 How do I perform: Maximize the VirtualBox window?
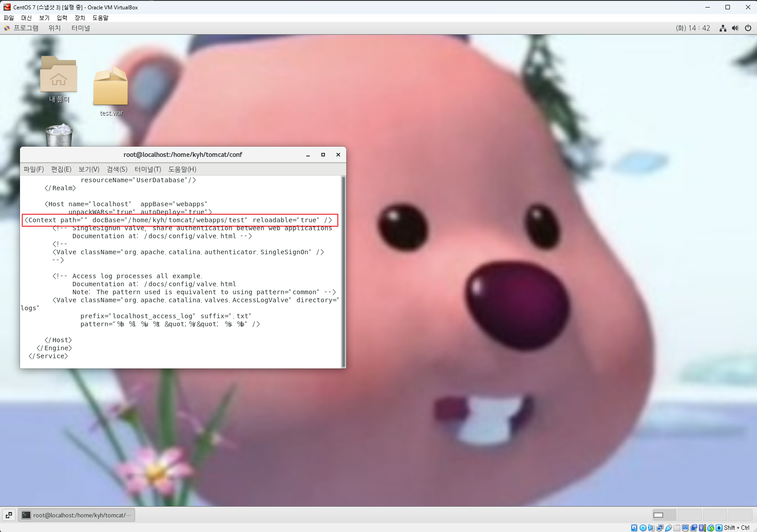point(728,7)
